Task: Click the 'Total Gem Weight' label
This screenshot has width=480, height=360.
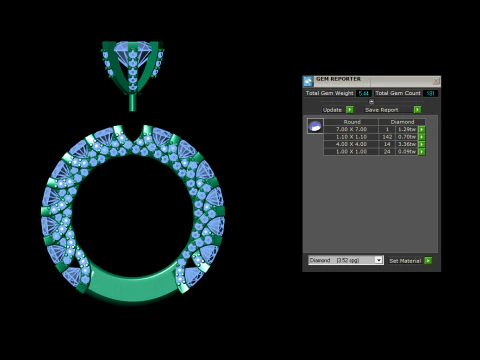Action: (x=329, y=93)
